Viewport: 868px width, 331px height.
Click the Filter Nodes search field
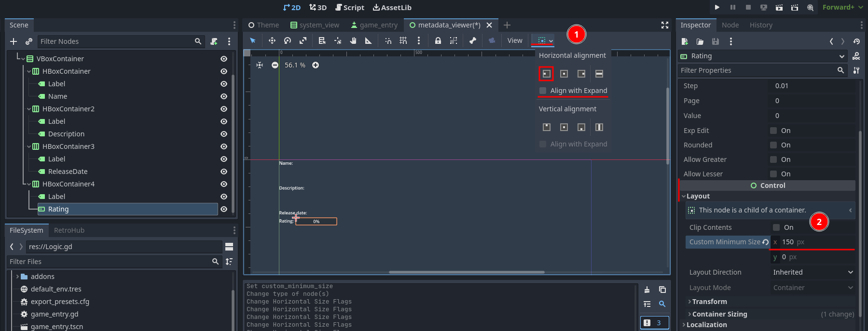121,41
